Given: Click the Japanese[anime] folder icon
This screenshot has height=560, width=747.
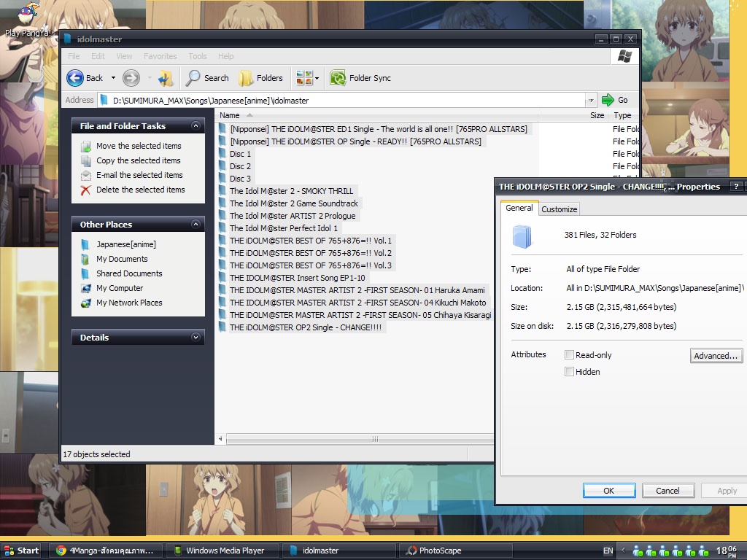Looking at the screenshot, I should click(85, 245).
